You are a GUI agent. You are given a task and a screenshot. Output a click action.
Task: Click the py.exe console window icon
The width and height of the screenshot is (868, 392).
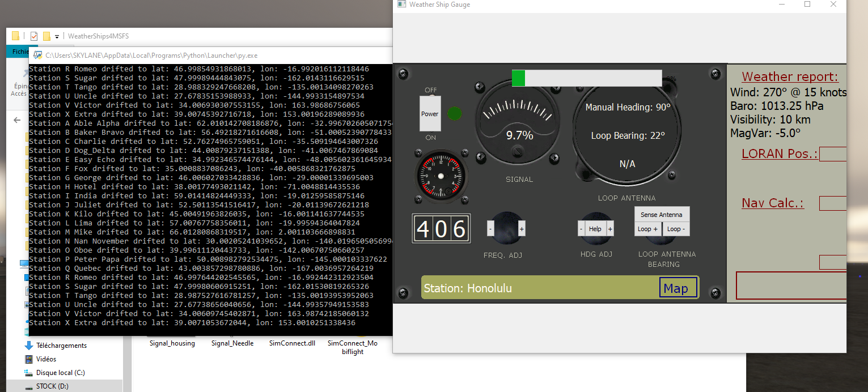click(38, 55)
